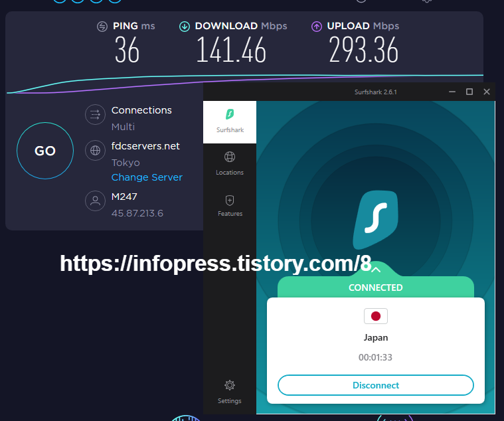Open the Surfshark home tab
The image size is (504, 421).
click(230, 122)
